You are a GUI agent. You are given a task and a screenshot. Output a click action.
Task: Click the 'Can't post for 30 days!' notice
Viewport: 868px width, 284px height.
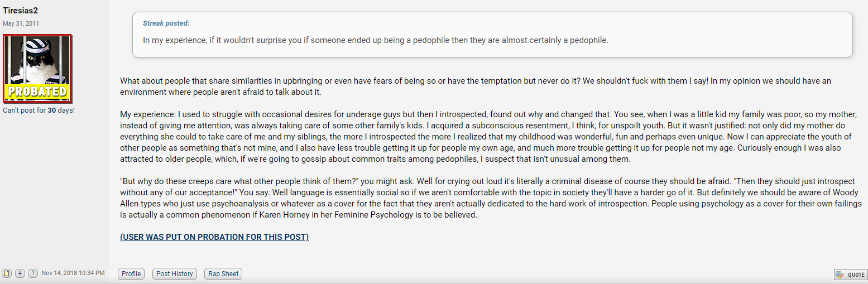pyautogui.click(x=39, y=110)
